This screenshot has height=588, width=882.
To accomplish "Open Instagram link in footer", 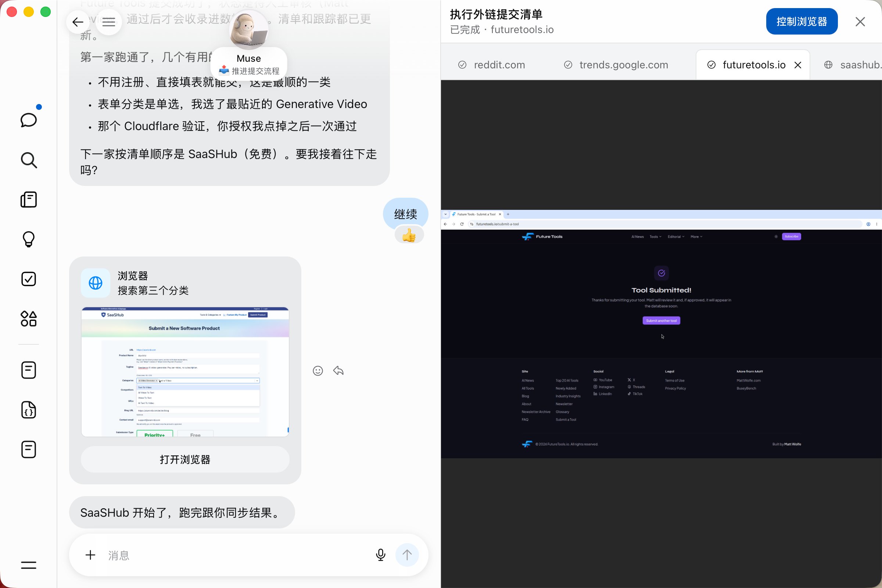I will pos(604,387).
